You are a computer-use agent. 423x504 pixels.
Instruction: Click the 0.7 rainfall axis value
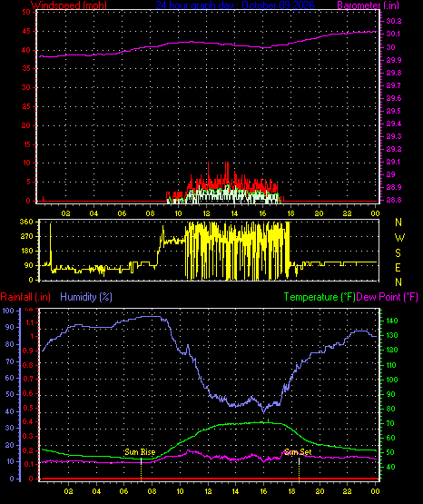point(28,380)
